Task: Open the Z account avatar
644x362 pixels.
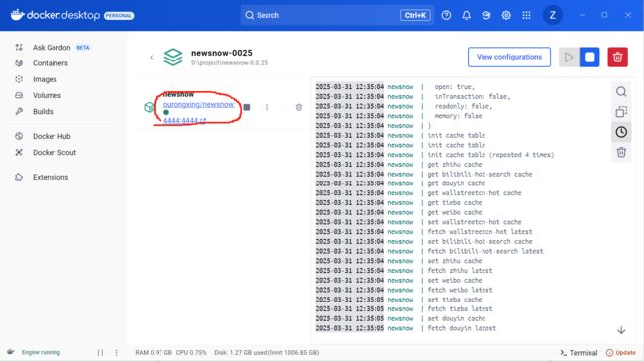Action: pyautogui.click(x=553, y=15)
